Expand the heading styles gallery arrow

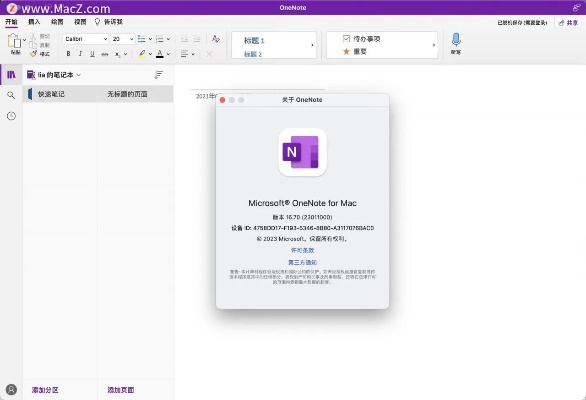click(312, 45)
